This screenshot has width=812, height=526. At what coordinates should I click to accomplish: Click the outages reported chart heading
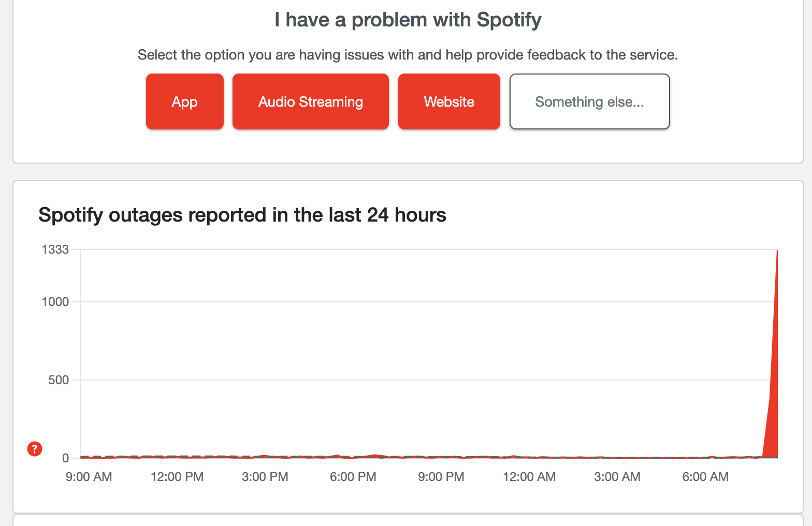242,215
